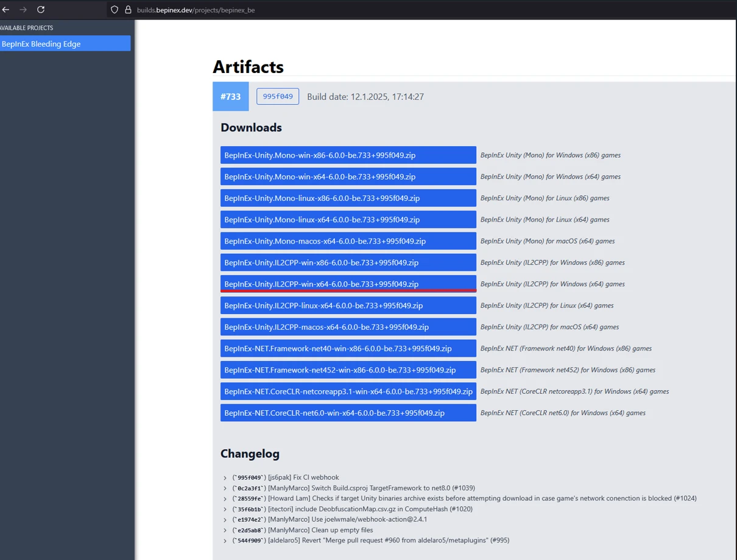Click description 'BepInEx Unity (Mono) for macOS (x64) games'
Screen dimensions: 737x560
click(548, 241)
